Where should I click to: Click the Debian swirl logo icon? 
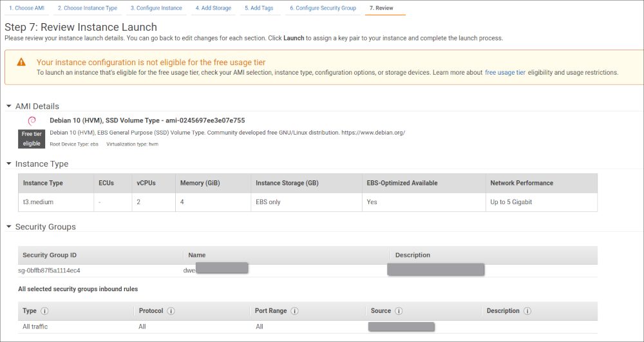(32, 120)
